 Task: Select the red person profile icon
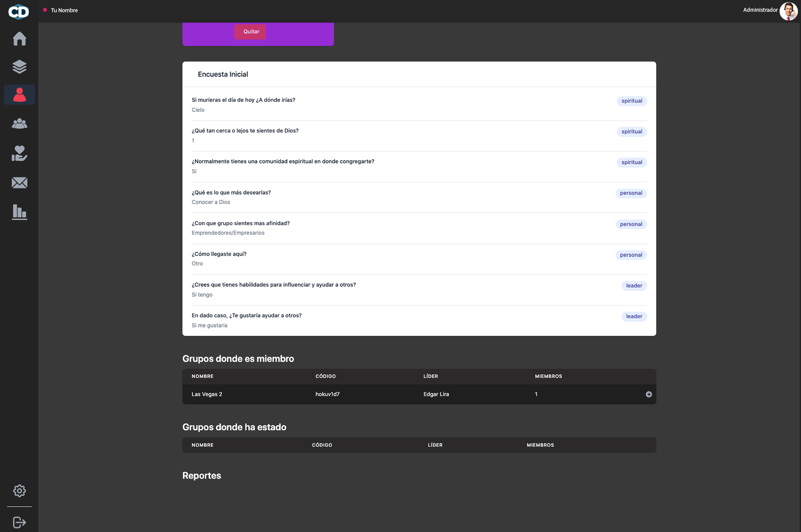coord(19,94)
